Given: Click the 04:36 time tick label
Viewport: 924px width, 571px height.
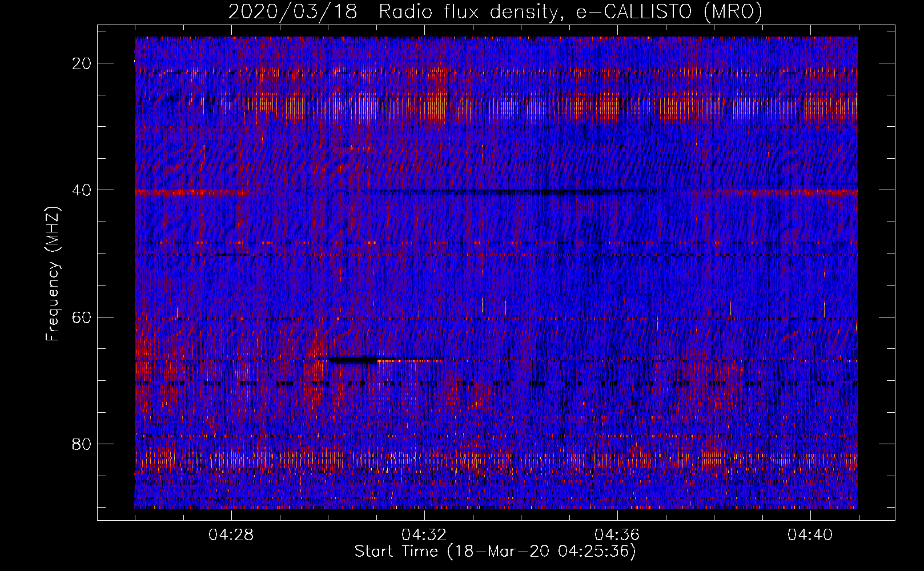Looking at the screenshot, I should click(x=617, y=535).
